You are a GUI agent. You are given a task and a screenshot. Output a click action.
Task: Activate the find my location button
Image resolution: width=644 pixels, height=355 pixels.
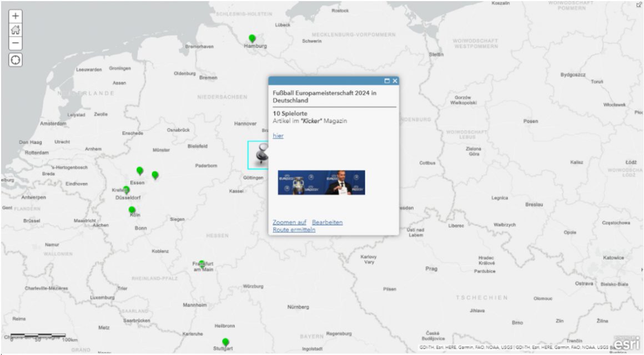click(x=16, y=60)
